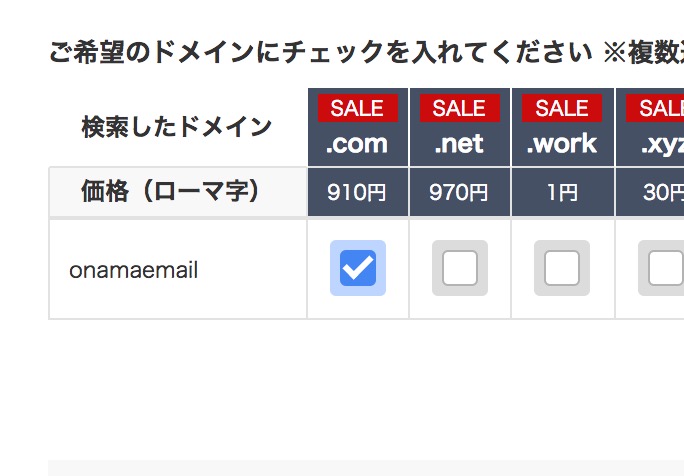The width and height of the screenshot is (684, 476).
Task: Uncheck the .com checkbox for onamaemail
Action: tap(358, 268)
